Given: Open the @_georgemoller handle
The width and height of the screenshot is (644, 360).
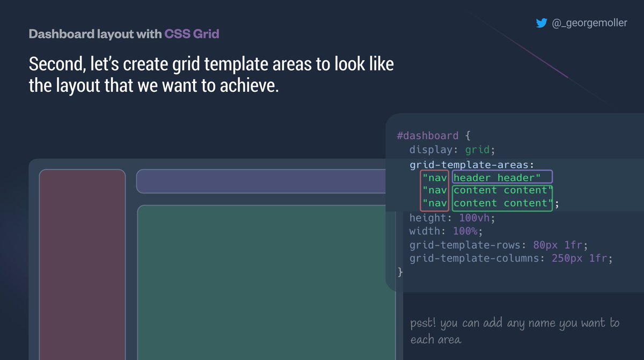Looking at the screenshot, I should [x=589, y=23].
